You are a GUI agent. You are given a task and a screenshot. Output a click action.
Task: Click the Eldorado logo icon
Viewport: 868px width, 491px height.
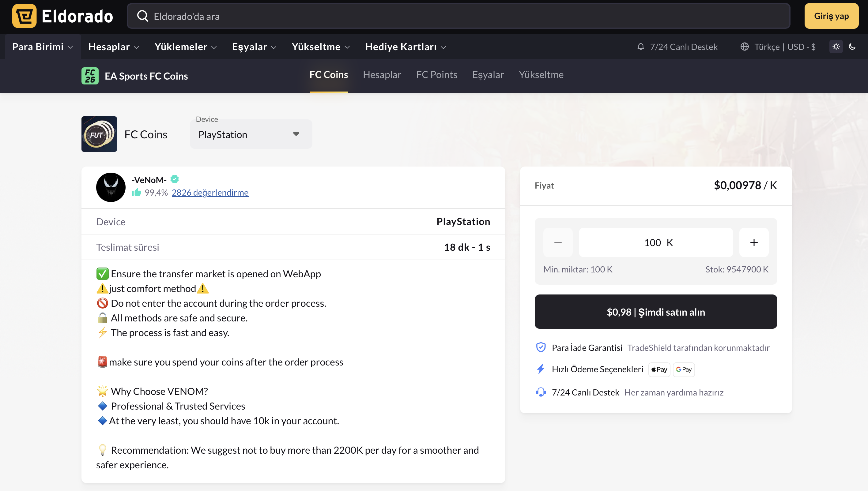pyautogui.click(x=24, y=16)
